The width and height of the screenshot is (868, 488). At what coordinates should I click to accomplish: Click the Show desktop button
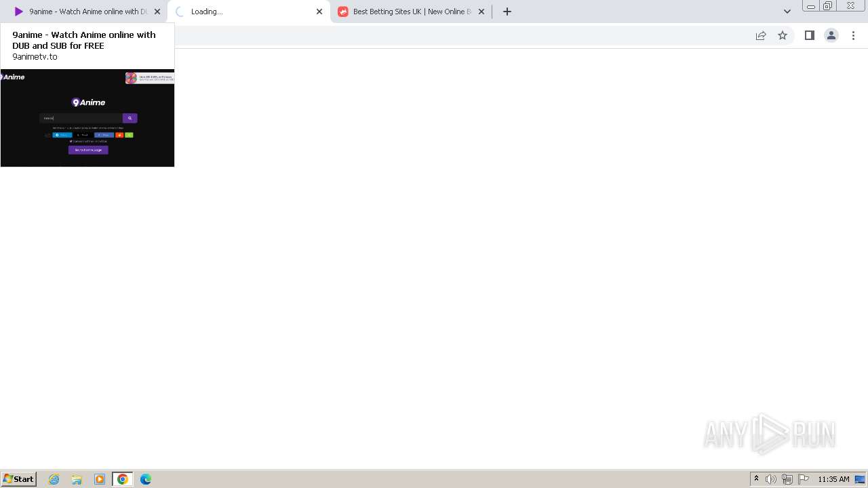pyautogui.click(x=860, y=479)
